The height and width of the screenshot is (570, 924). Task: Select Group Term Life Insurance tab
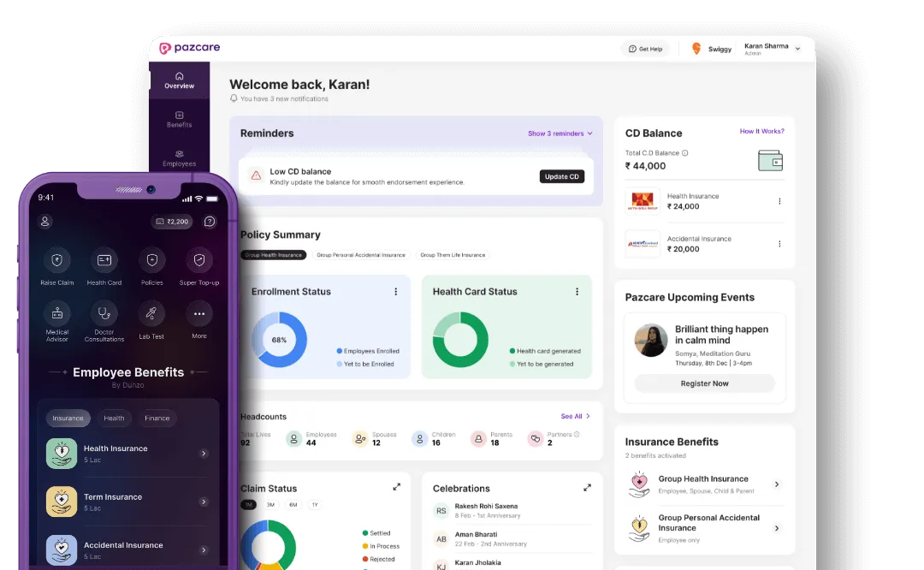tap(453, 255)
